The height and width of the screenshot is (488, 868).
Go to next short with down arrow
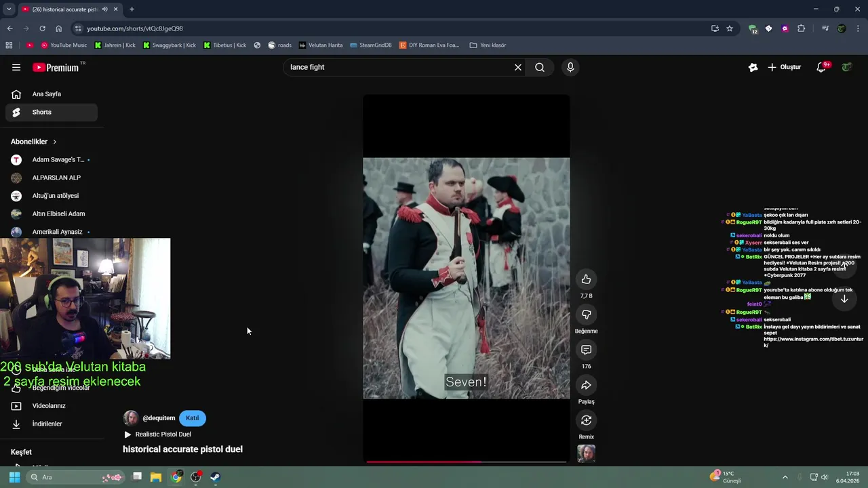click(x=844, y=299)
